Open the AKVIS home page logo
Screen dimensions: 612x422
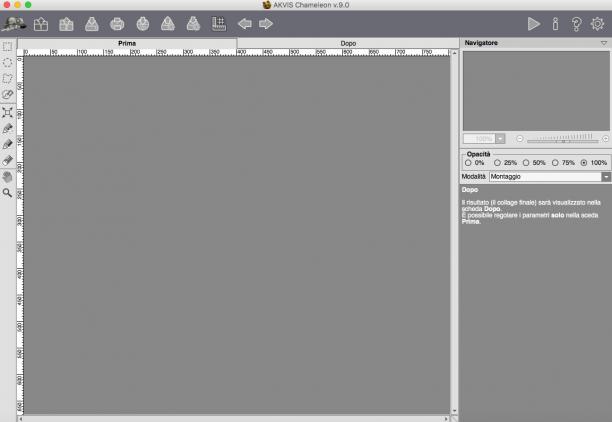point(14,24)
